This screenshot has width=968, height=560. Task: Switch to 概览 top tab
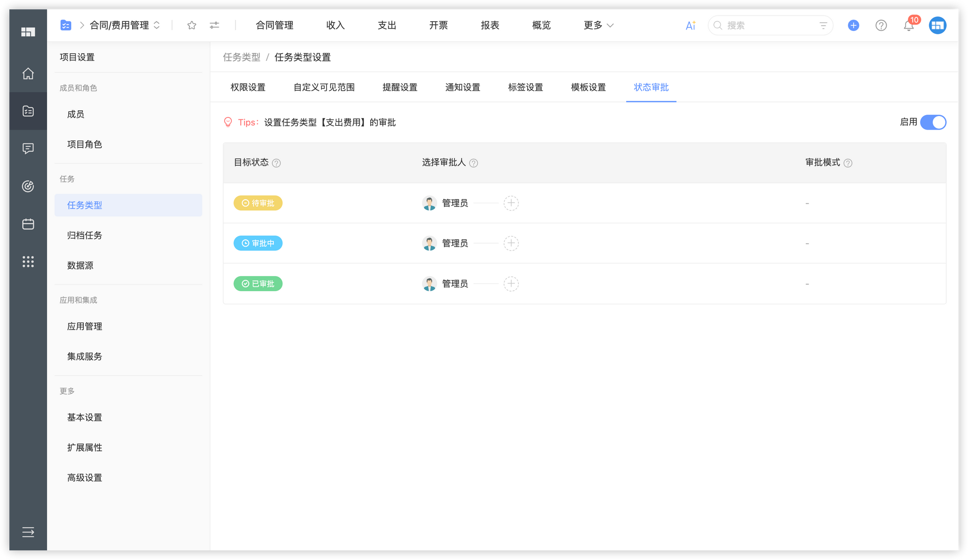(541, 25)
